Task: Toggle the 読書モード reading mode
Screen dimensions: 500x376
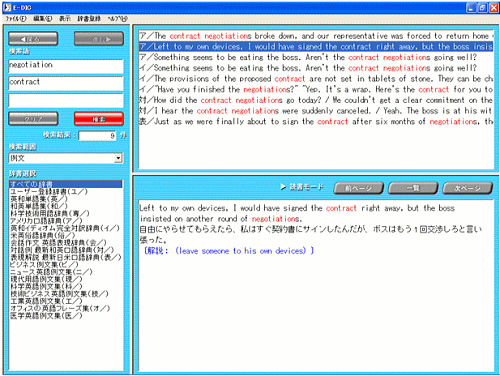Action: click(302, 187)
